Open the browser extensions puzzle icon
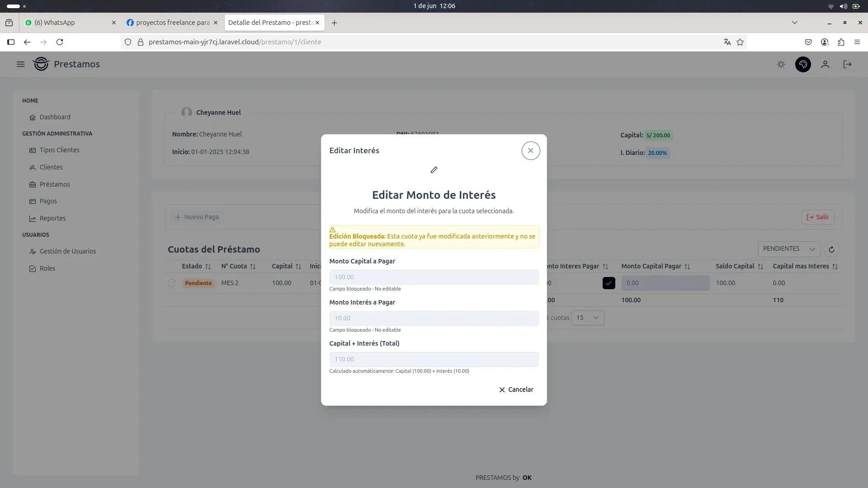This screenshot has width=868, height=488. 841,42
